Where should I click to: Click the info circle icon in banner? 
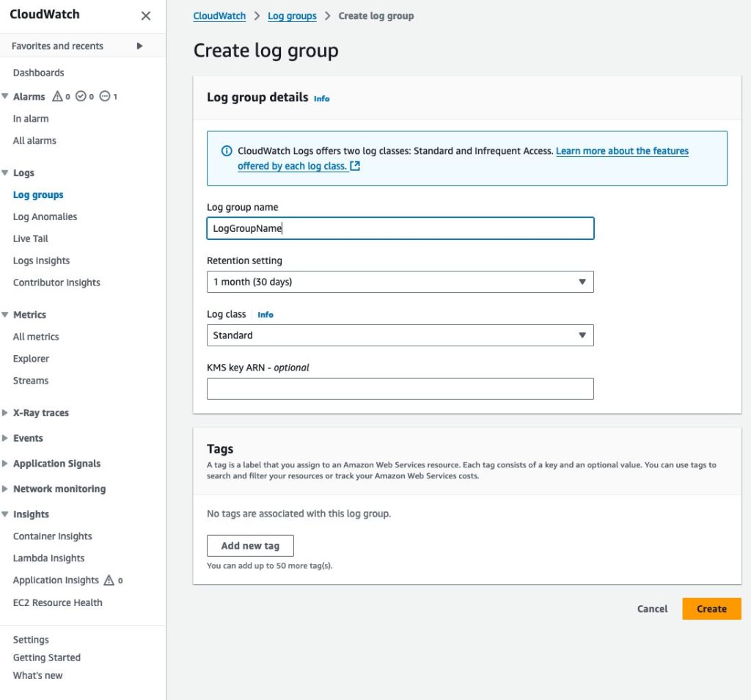227,151
